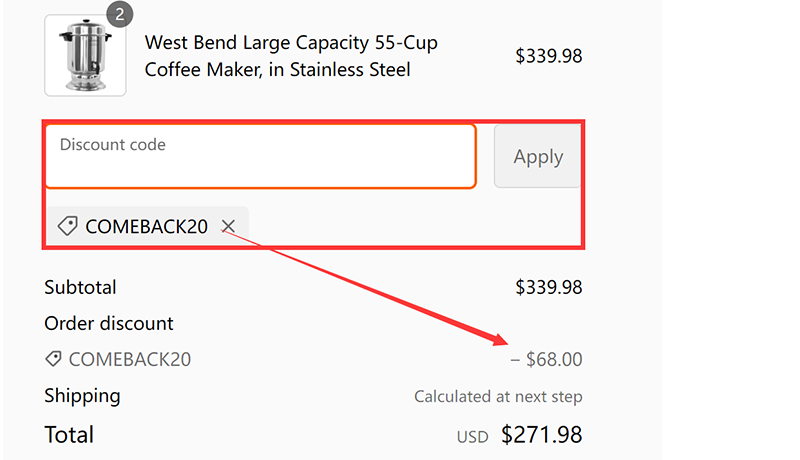Click the Total label
The width and height of the screenshot is (800, 460).
tap(69, 434)
